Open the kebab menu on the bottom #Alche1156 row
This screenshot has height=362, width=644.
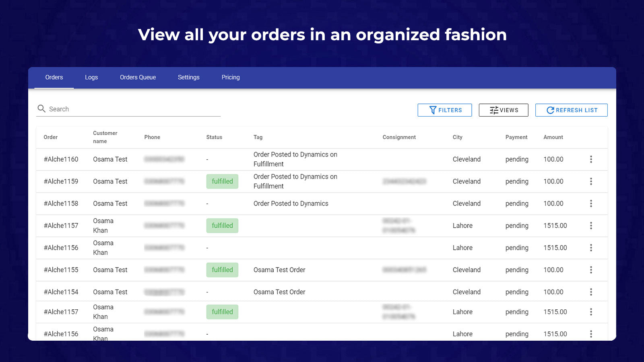(591, 333)
